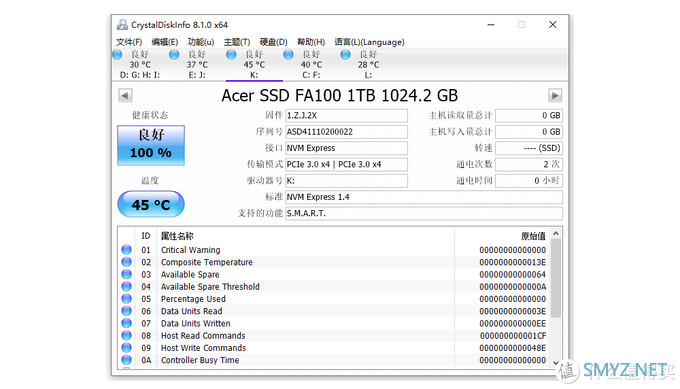The width and height of the screenshot is (680, 389).
Task: Open the 主题(T) menu
Action: tap(237, 42)
